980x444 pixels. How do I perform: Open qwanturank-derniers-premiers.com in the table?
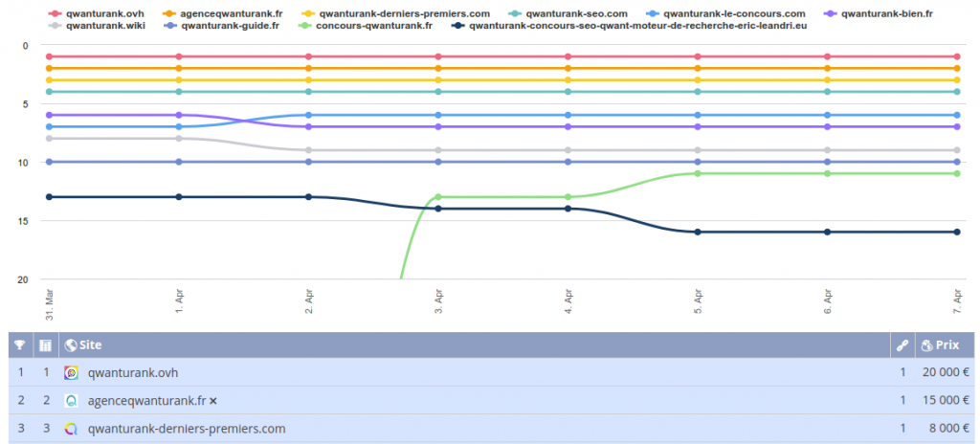tap(187, 429)
